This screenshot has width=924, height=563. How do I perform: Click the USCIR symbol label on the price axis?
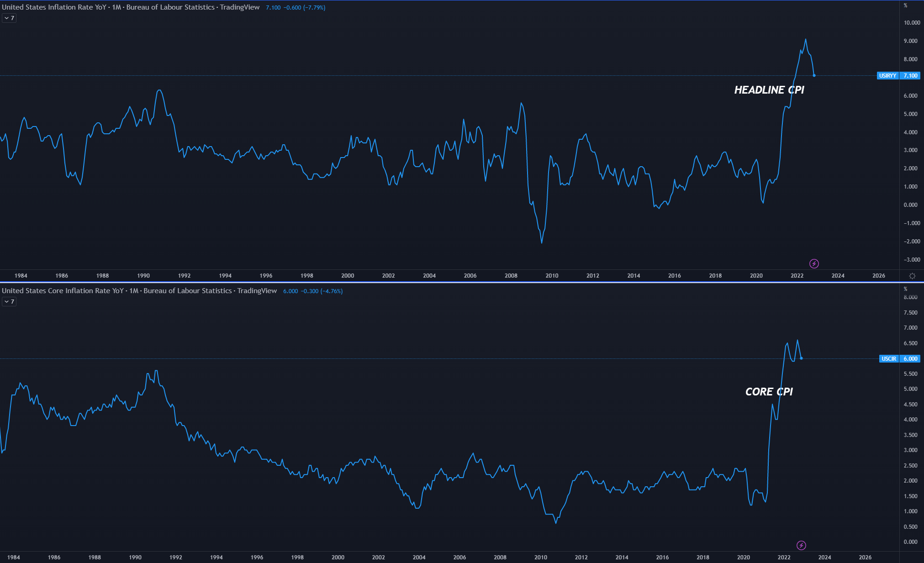888,359
